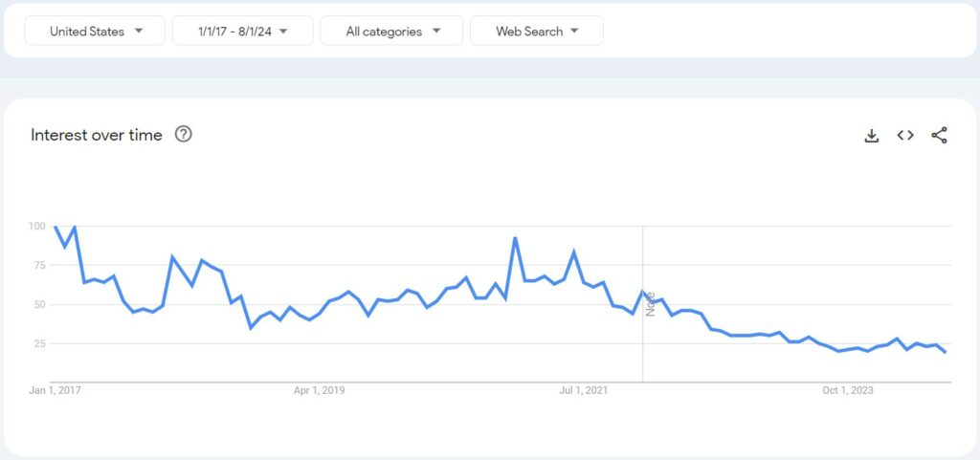The width and height of the screenshot is (980, 460).
Task: Click the 2018 peak near 80
Action: coord(172,256)
